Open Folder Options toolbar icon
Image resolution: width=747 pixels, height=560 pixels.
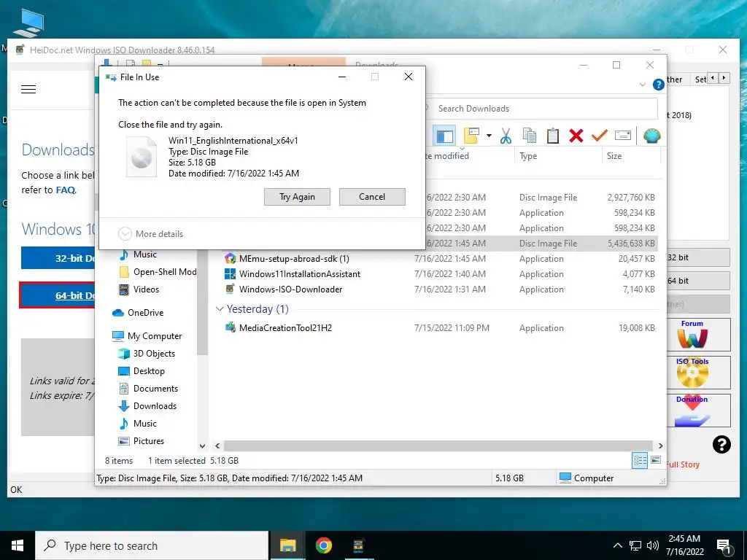(471, 136)
